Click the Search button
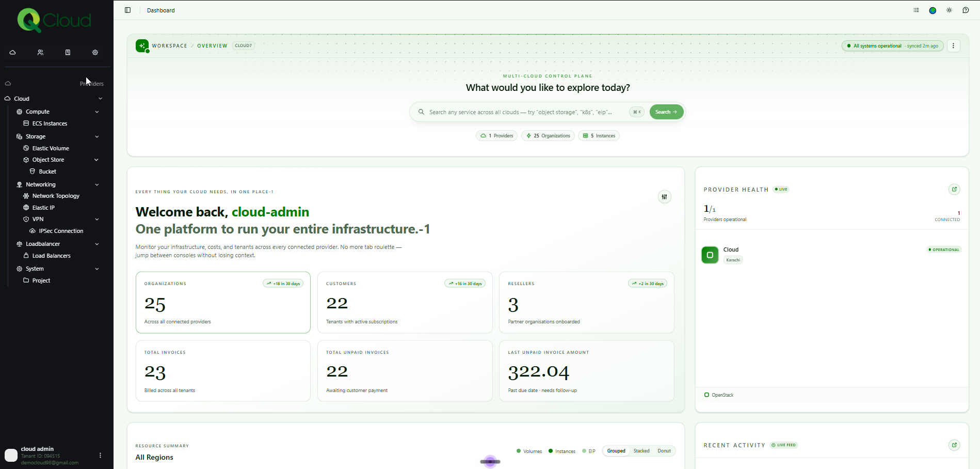This screenshot has width=980, height=469. pos(666,112)
